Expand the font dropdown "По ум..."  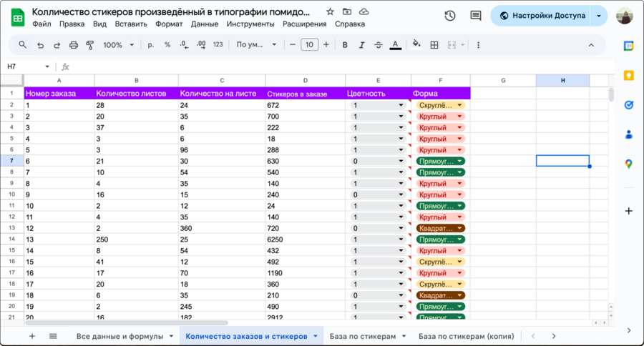(x=256, y=45)
